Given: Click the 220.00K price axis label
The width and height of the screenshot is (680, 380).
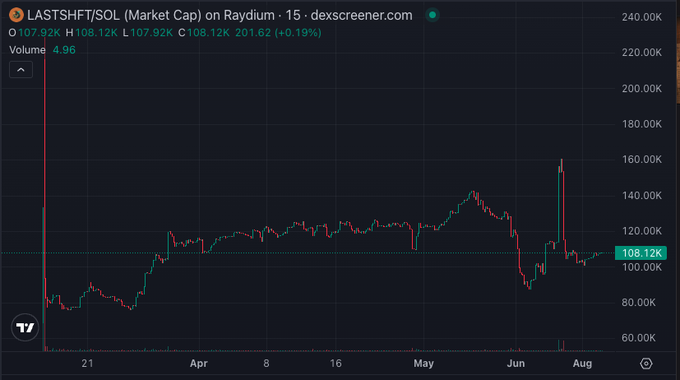Looking at the screenshot, I should tap(641, 52).
